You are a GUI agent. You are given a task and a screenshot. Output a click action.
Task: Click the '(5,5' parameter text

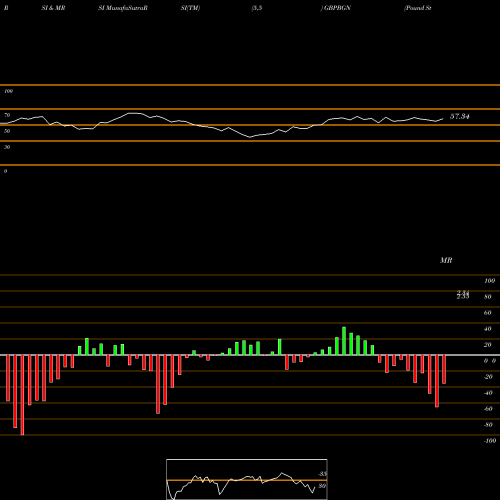click(x=257, y=8)
